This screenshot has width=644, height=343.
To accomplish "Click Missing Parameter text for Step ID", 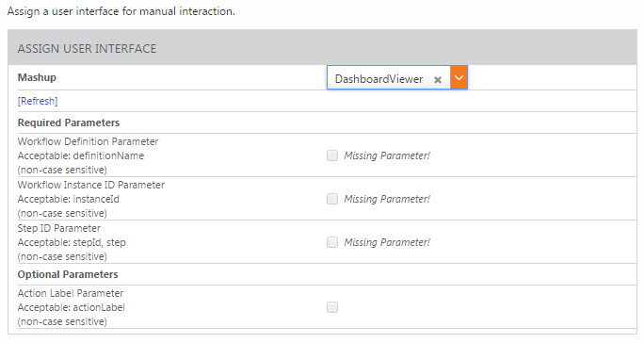I will [387, 242].
